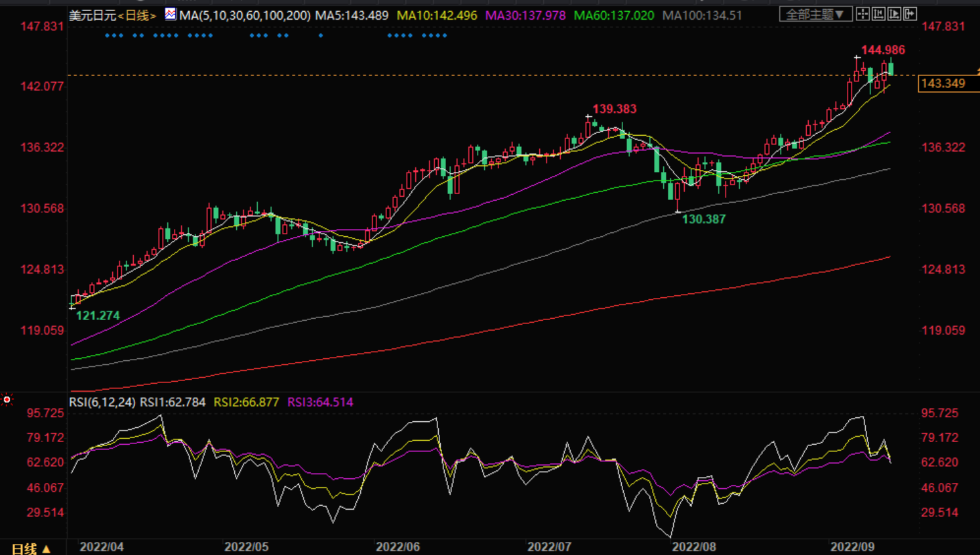Select the MA30:137.978 legend value
980x555 pixels.
point(525,15)
